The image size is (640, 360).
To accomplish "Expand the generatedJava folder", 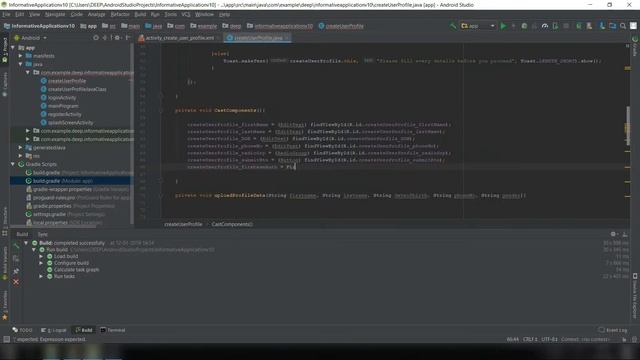I will tap(20, 147).
